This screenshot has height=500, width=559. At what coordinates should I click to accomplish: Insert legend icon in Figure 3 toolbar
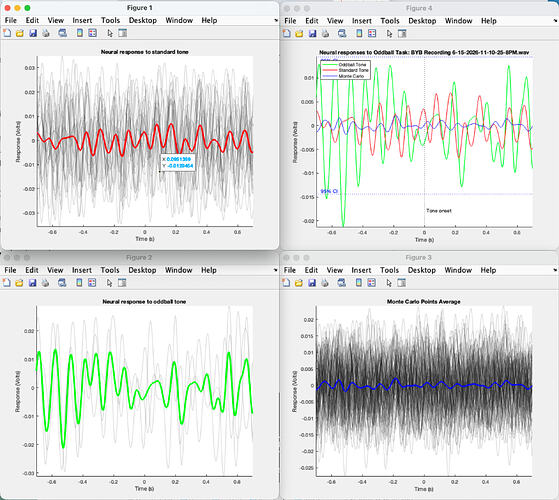click(x=371, y=283)
